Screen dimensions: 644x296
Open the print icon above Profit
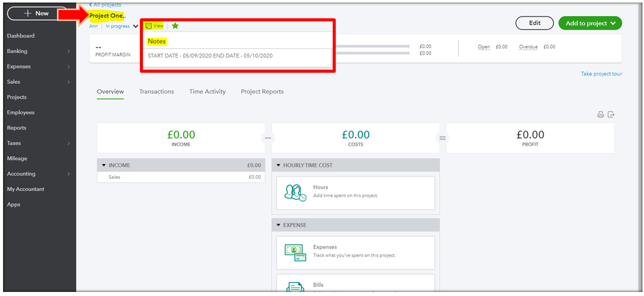(x=601, y=115)
